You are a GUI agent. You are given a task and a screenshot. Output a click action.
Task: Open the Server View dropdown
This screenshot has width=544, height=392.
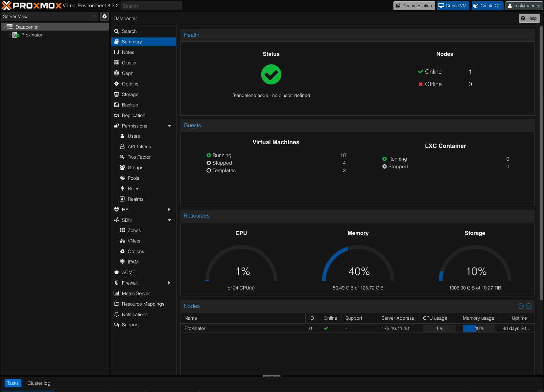[94, 16]
